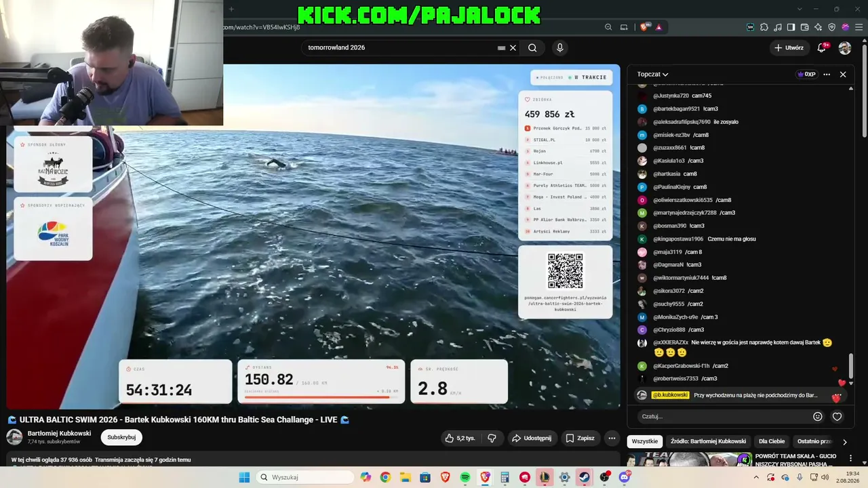Click the chat panel scrollbar
Viewport: 868px width, 488px height.
[851, 366]
